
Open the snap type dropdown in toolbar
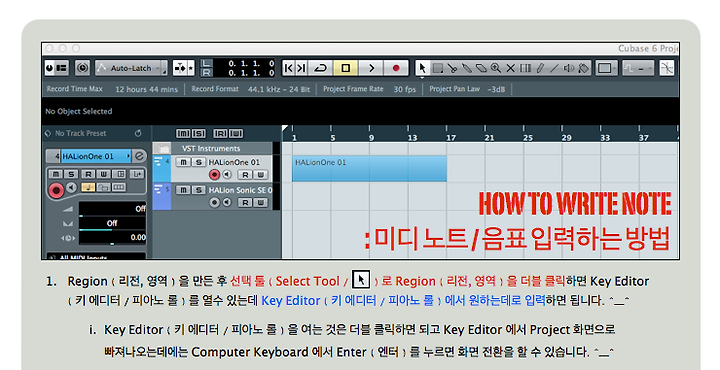tap(638, 68)
